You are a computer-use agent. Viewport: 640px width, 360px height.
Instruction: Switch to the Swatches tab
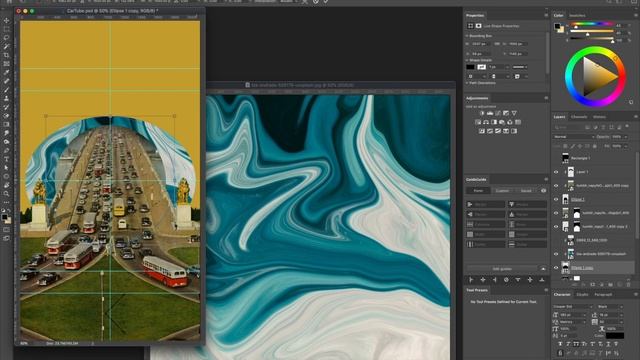tap(577, 16)
